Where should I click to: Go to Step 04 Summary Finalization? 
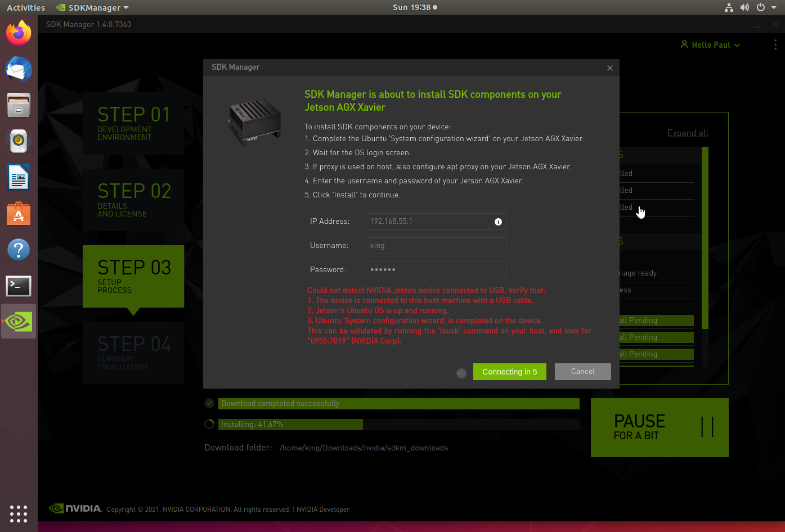133,353
